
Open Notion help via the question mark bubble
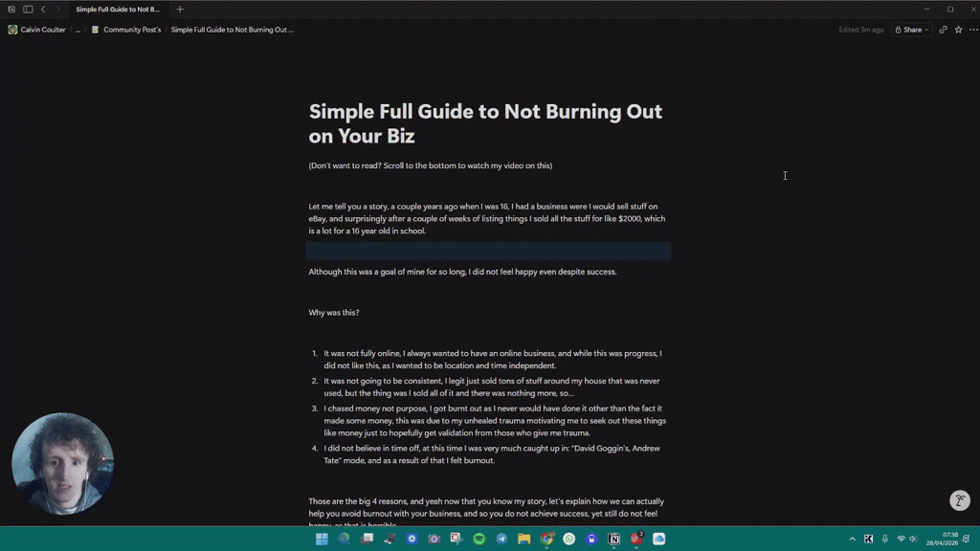point(960,500)
